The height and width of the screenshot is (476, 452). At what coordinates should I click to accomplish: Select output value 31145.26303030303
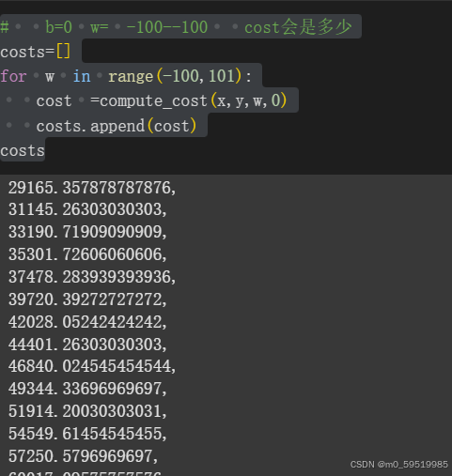(87, 209)
